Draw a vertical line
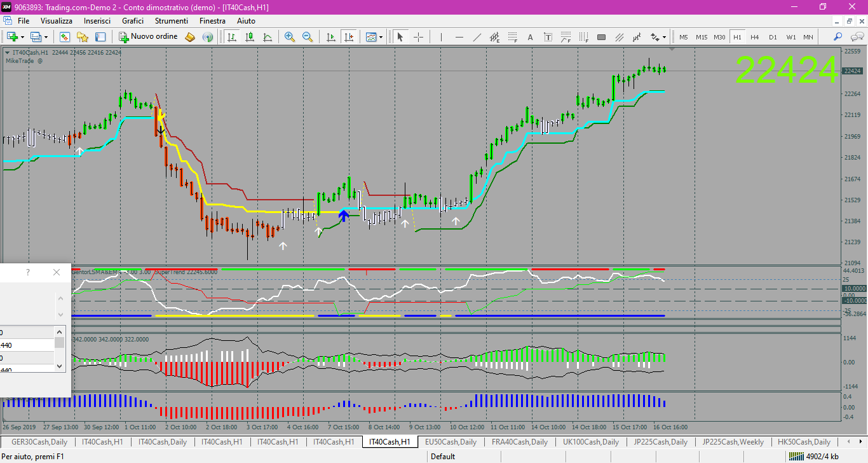The width and height of the screenshot is (868, 463). tap(441, 37)
